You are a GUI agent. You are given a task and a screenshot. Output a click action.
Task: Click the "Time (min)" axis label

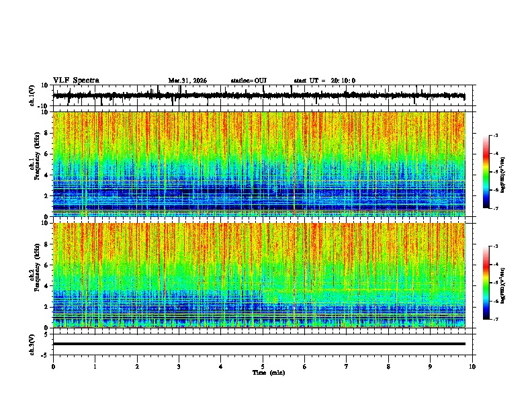click(269, 373)
